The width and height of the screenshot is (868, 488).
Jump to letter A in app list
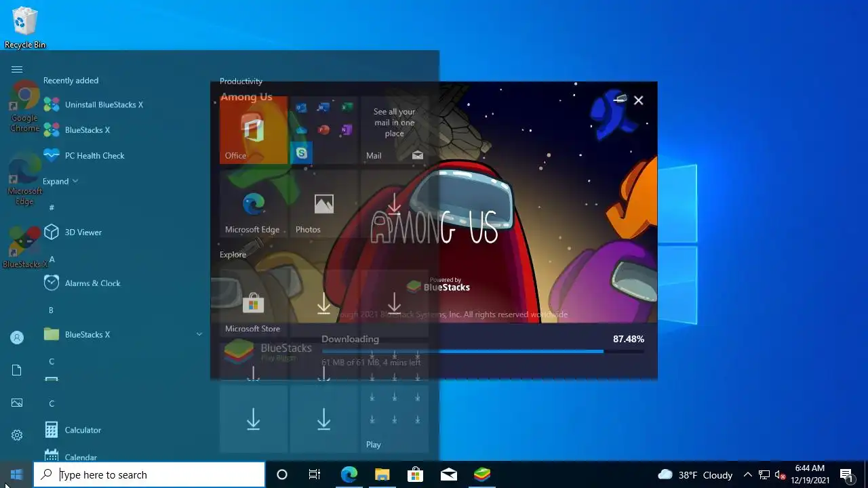pos(52,259)
